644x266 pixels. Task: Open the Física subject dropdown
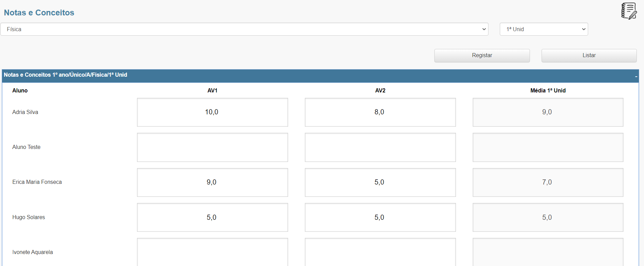pyautogui.click(x=244, y=29)
